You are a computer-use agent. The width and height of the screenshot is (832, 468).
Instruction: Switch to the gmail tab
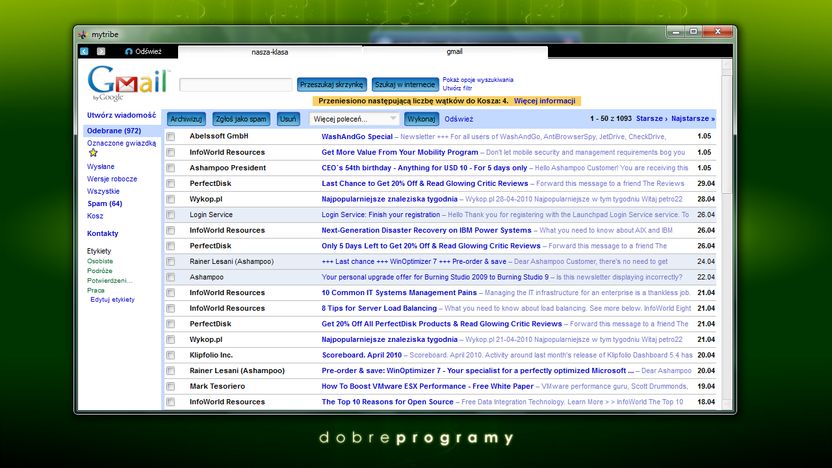click(455, 51)
